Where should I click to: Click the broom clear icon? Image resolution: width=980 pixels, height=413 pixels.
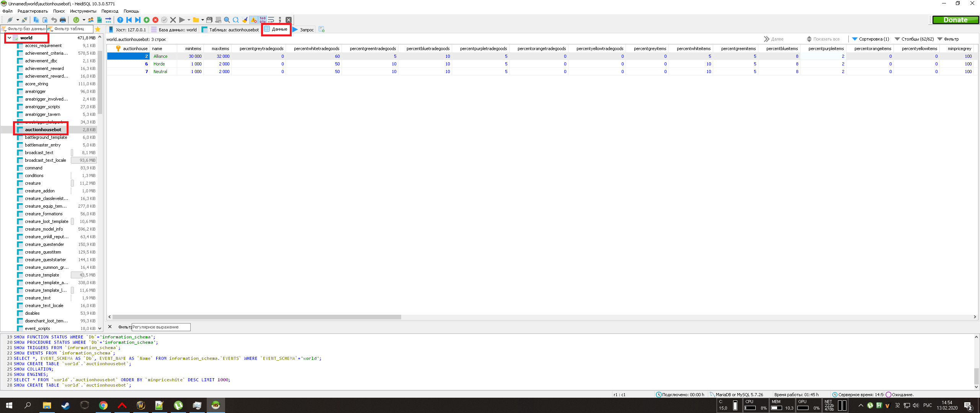click(245, 20)
